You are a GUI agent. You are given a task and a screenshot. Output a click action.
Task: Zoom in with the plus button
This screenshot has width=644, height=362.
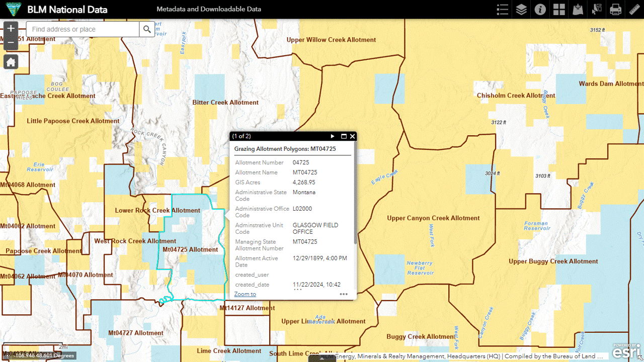tap(11, 29)
